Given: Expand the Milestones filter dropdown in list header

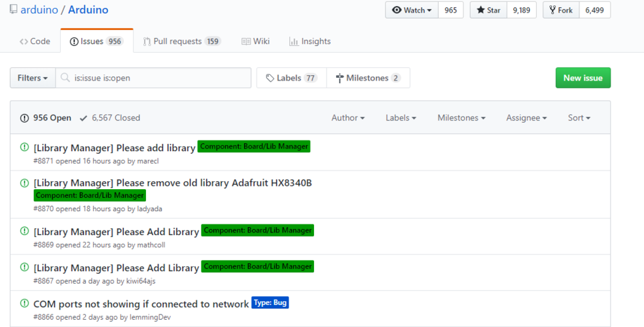Looking at the screenshot, I should tap(461, 118).
